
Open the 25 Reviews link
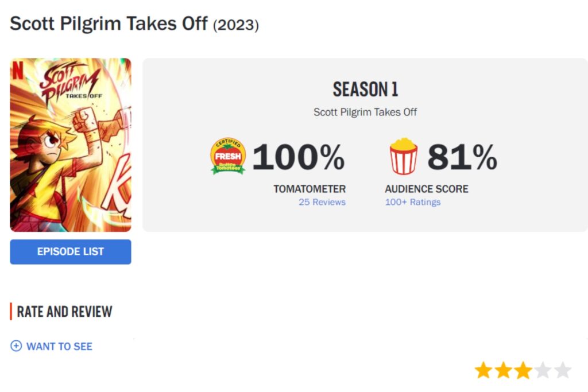click(x=322, y=202)
